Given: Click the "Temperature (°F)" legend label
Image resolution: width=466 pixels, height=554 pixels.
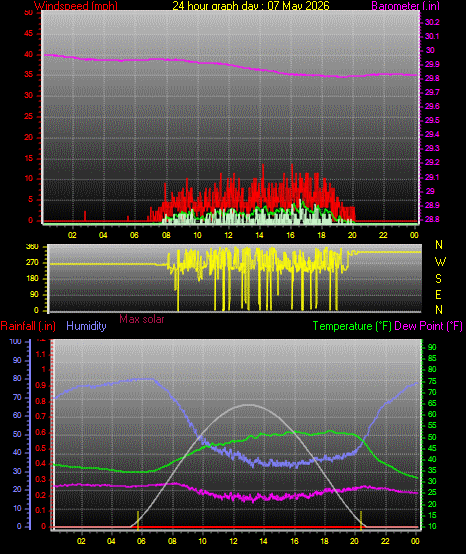Looking at the screenshot, I should point(352,326).
